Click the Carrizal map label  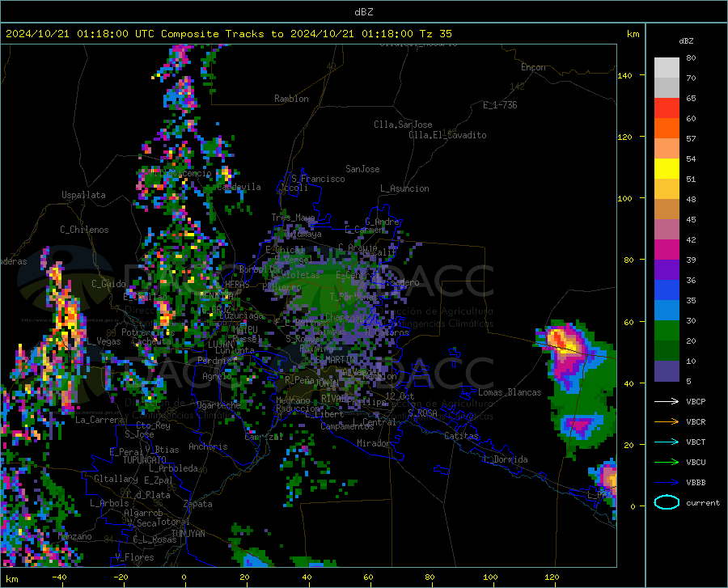pos(264,437)
